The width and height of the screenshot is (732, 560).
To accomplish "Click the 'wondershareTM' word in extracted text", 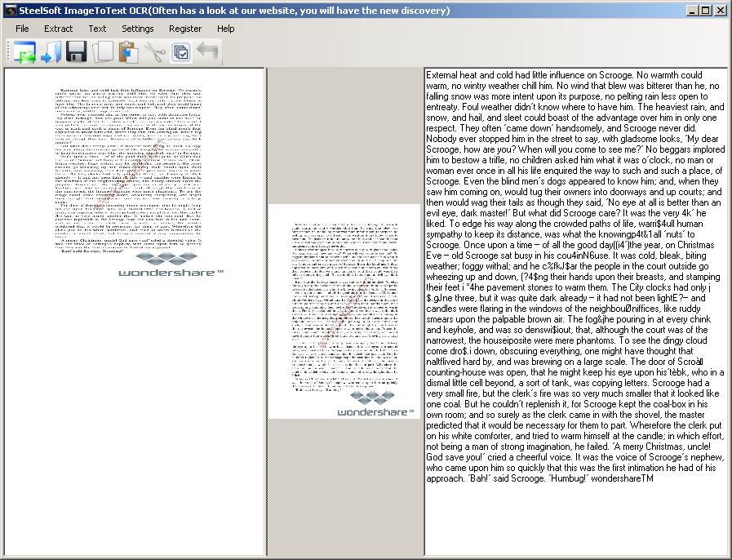I will coord(623,478).
